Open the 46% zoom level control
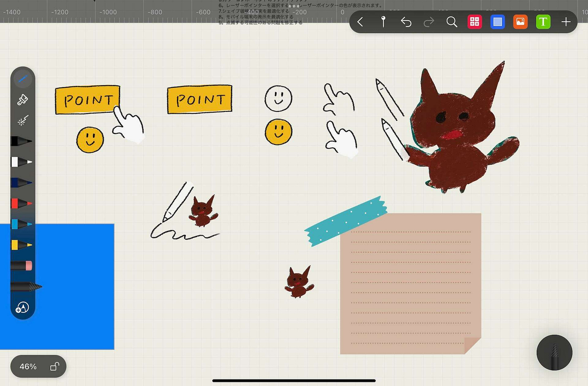The height and width of the screenshot is (386, 588). (28, 367)
